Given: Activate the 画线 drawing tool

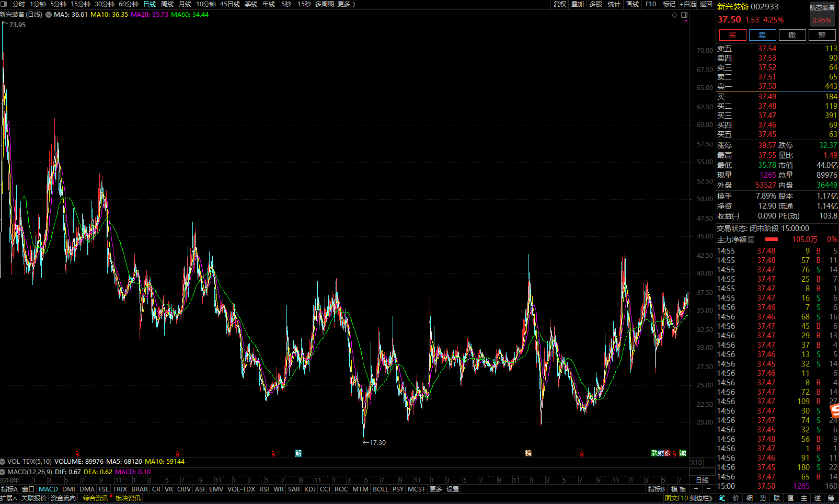Looking at the screenshot, I should point(633,4).
